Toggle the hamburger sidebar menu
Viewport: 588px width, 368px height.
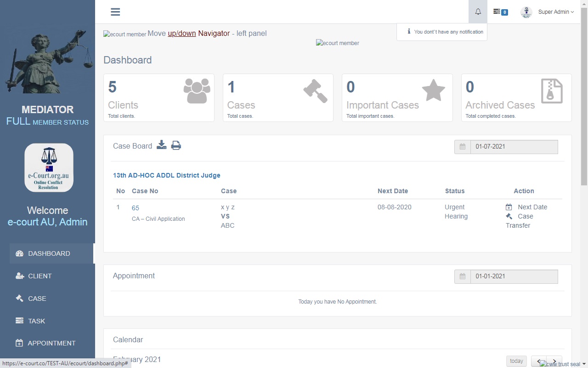tap(115, 12)
